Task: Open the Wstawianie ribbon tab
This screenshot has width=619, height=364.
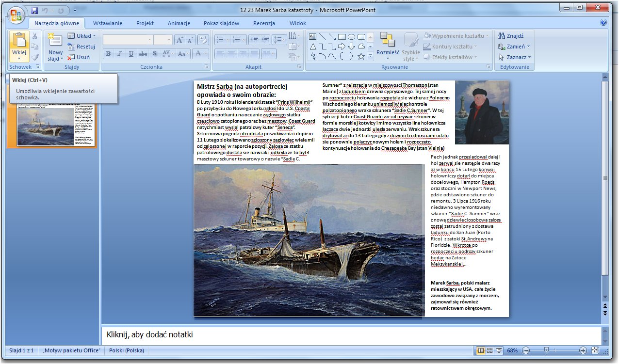Action: pos(108,23)
